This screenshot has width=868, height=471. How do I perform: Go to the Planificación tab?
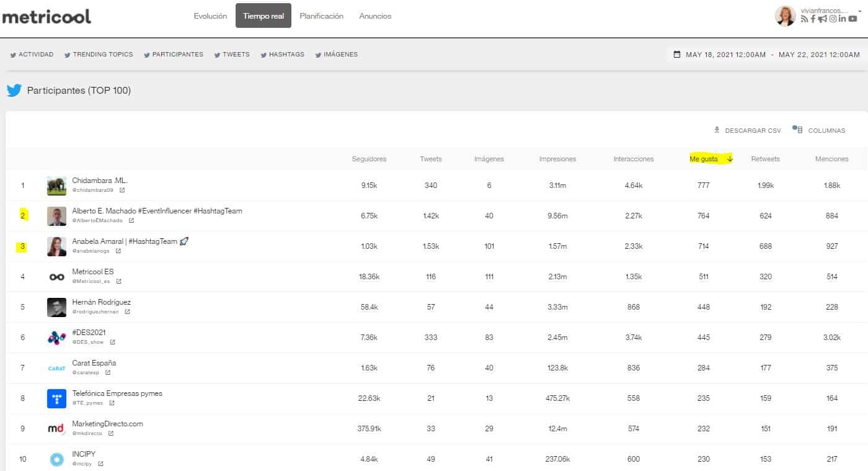click(x=321, y=16)
